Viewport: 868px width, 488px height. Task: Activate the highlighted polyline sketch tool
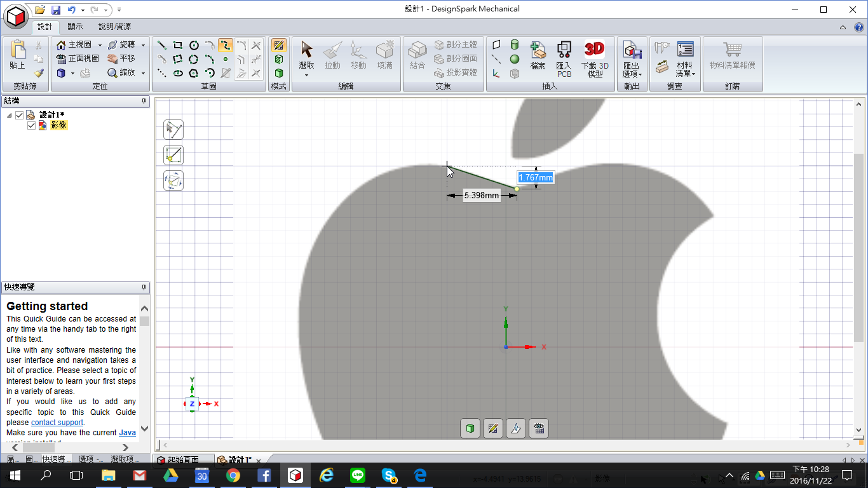pos(225,45)
